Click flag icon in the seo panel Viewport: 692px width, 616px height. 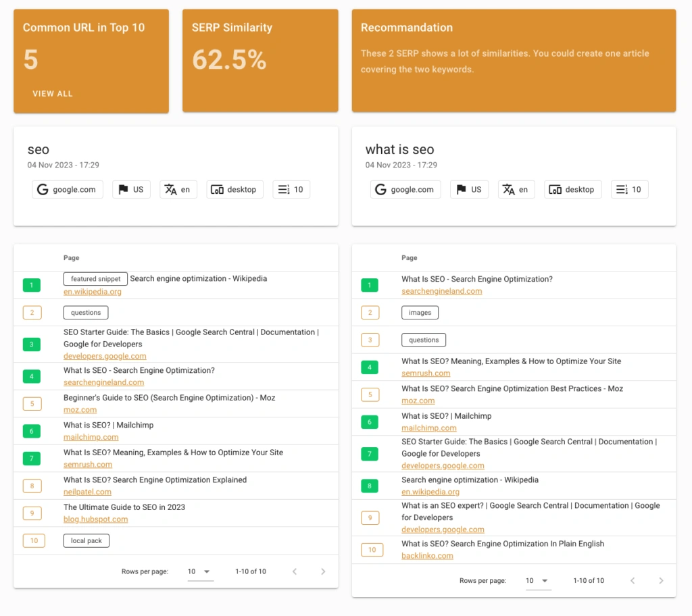click(x=123, y=189)
